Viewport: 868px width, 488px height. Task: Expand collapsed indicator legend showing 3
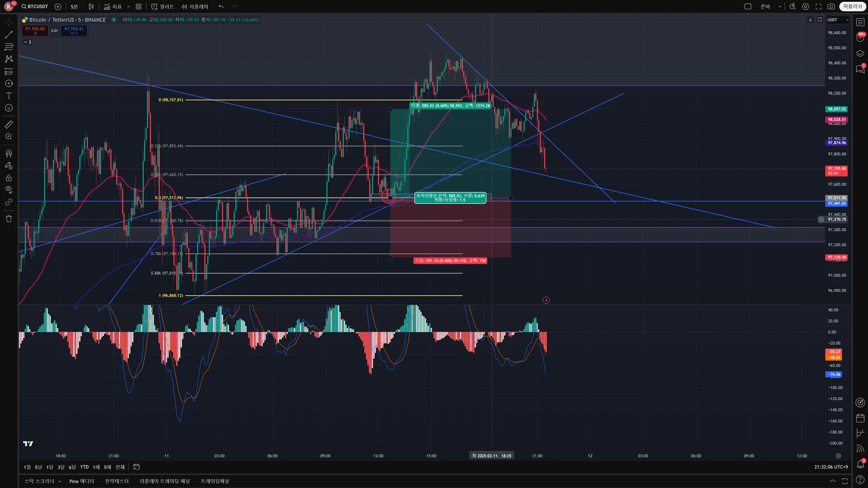point(27,42)
